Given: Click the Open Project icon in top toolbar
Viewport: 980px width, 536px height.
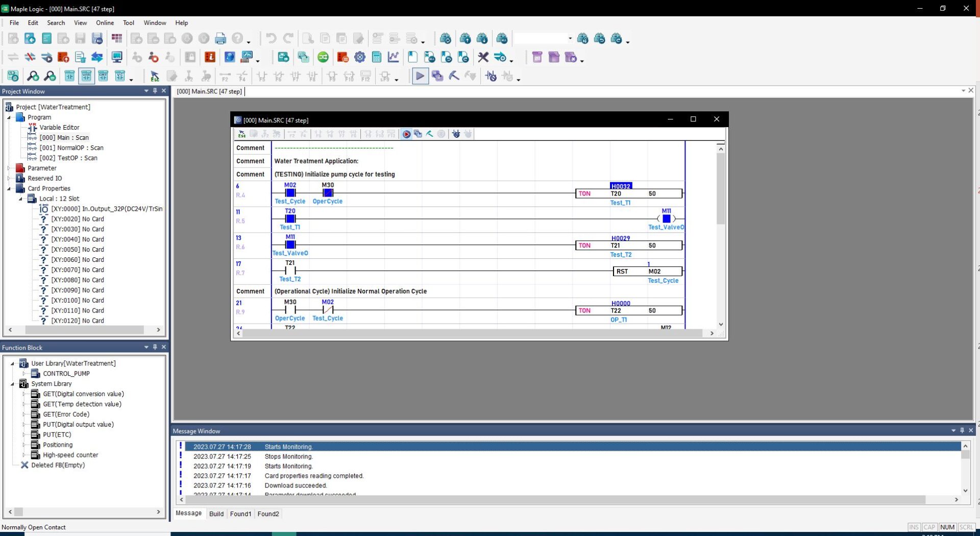Looking at the screenshot, I should click(30, 38).
